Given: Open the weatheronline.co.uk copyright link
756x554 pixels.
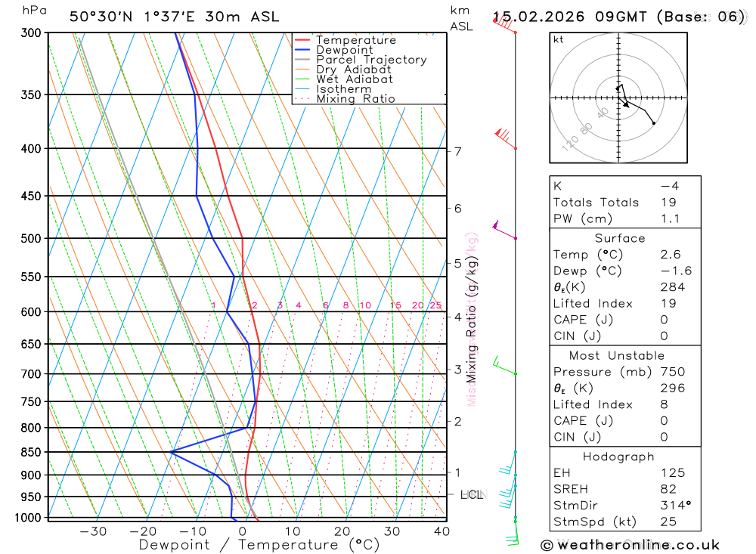Looking at the screenshot, I should click(630, 545).
